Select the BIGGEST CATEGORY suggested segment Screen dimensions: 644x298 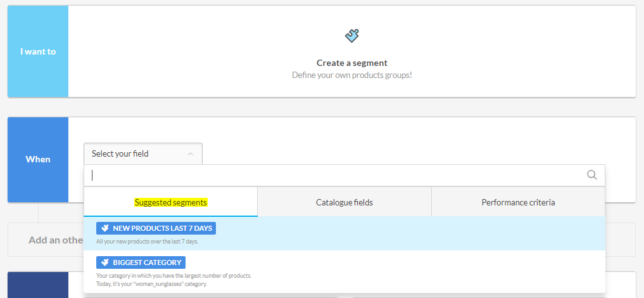point(148,262)
